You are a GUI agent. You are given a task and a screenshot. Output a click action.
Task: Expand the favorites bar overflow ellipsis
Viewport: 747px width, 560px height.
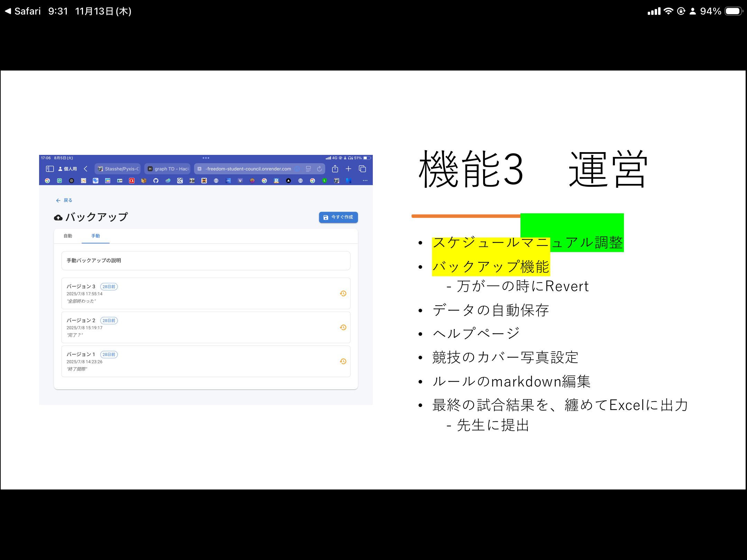365,180
